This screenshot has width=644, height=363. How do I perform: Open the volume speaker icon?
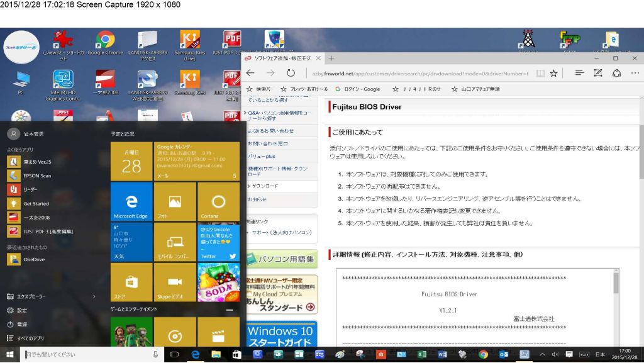[x=555, y=354]
